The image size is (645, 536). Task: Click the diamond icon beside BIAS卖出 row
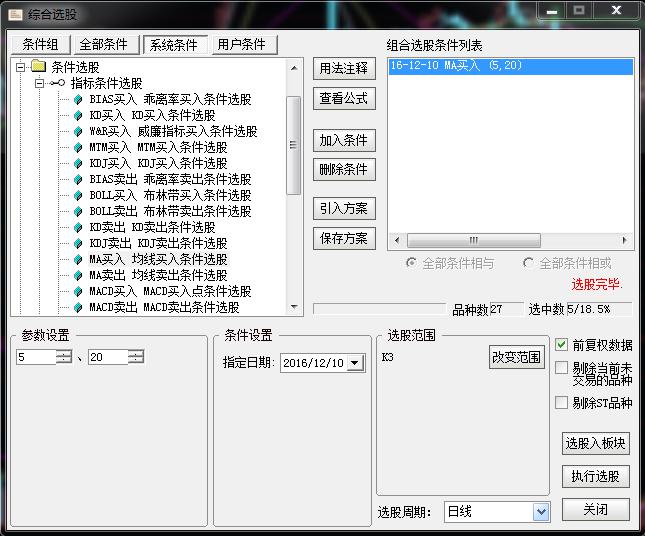78,179
